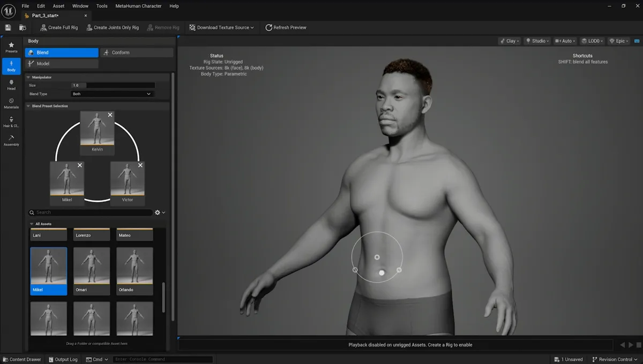Open the Hair & Clothing sidebar panel
The height and width of the screenshot is (364, 643).
pyautogui.click(x=11, y=122)
